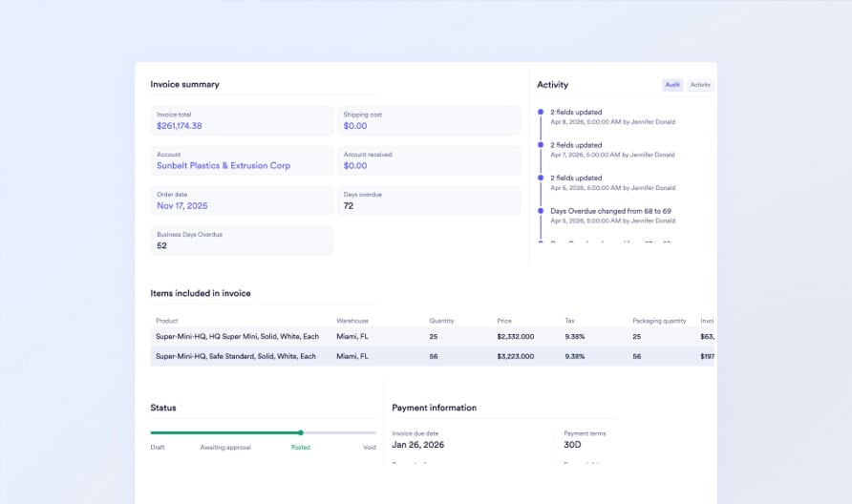Click quantity 25 in the first item row
The height and width of the screenshot is (504, 852).
(x=433, y=337)
